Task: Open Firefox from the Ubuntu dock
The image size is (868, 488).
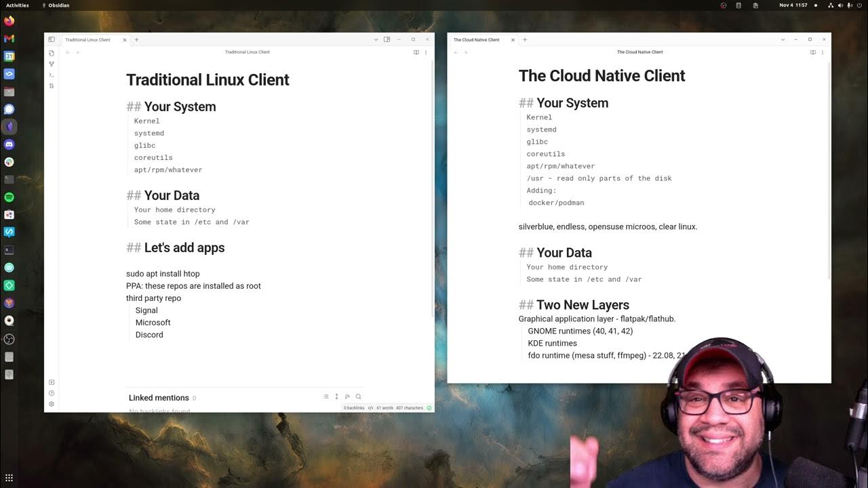Action: pyautogui.click(x=9, y=21)
